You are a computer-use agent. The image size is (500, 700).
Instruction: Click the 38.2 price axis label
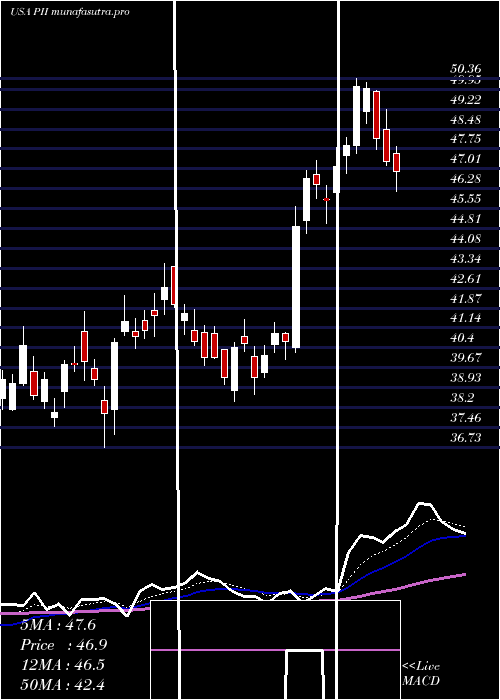462,398
